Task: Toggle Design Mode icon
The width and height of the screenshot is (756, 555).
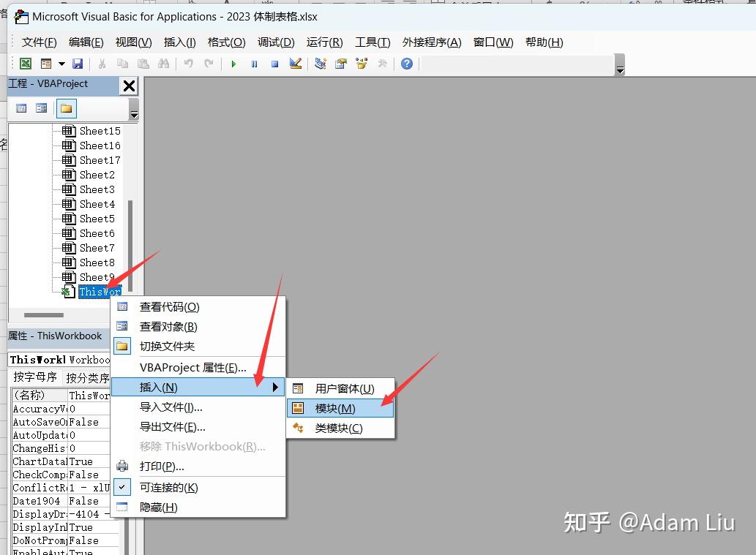Action: click(296, 64)
